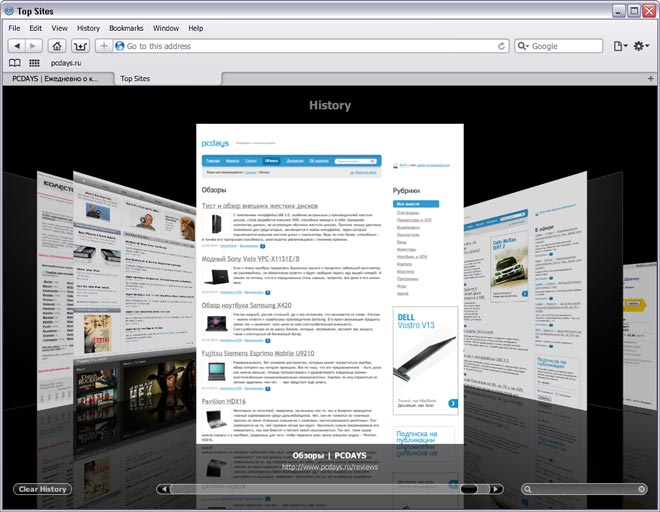Open the History menu
The height and width of the screenshot is (512, 660).
coord(88,28)
